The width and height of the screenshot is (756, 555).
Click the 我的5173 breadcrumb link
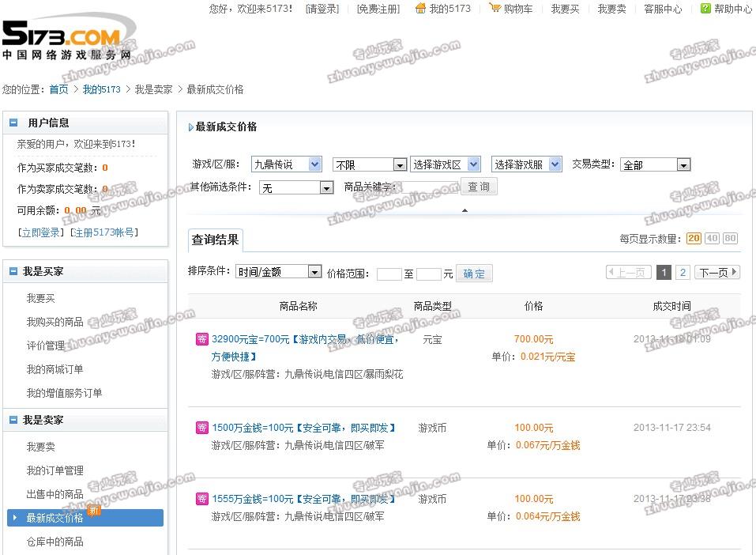pyautogui.click(x=102, y=89)
